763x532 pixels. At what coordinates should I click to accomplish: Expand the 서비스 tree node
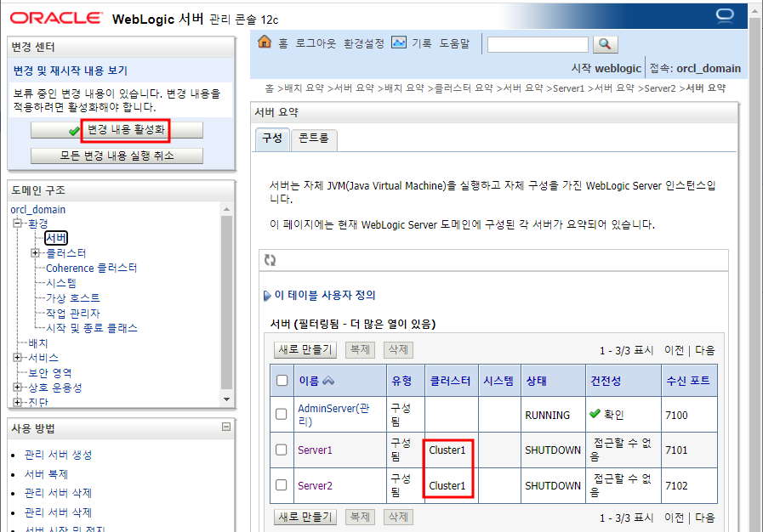pos(18,358)
